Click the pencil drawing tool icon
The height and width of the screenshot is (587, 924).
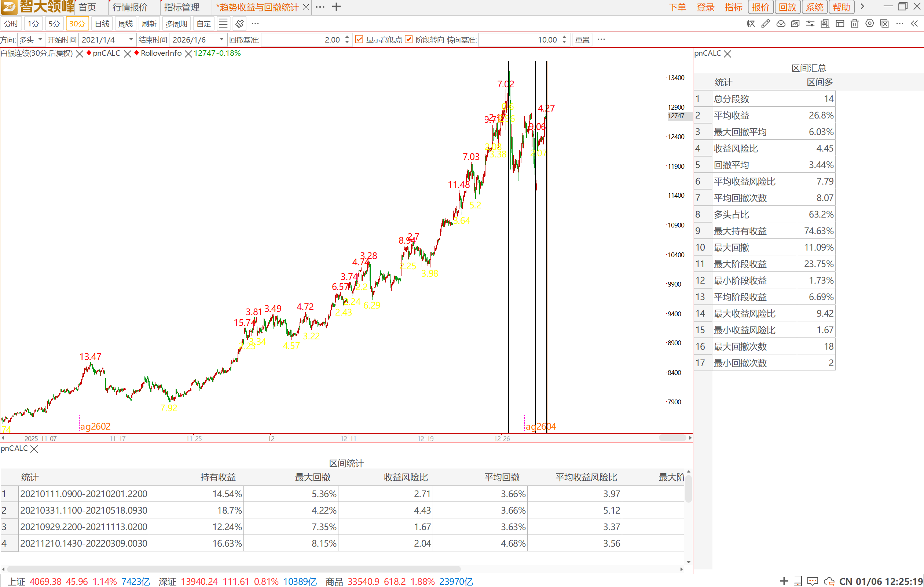766,24
